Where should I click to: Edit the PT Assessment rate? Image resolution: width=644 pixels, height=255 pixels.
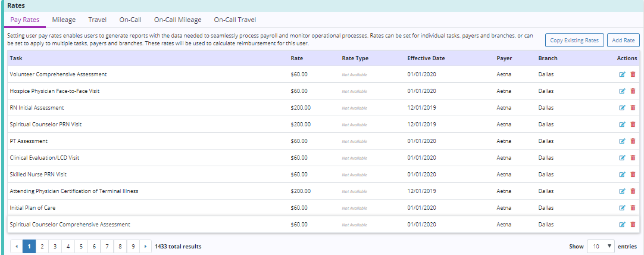(623, 141)
